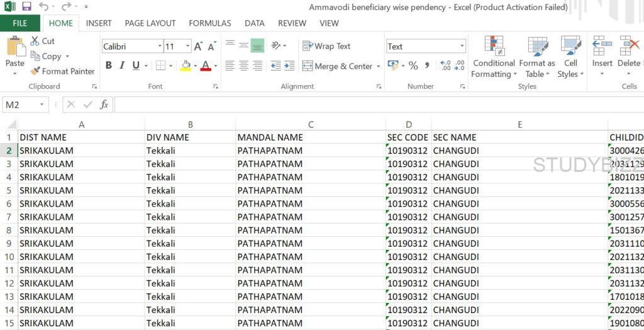This screenshot has width=644, height=330.
Task: Toggle Italic formatting
Action: 122,65
